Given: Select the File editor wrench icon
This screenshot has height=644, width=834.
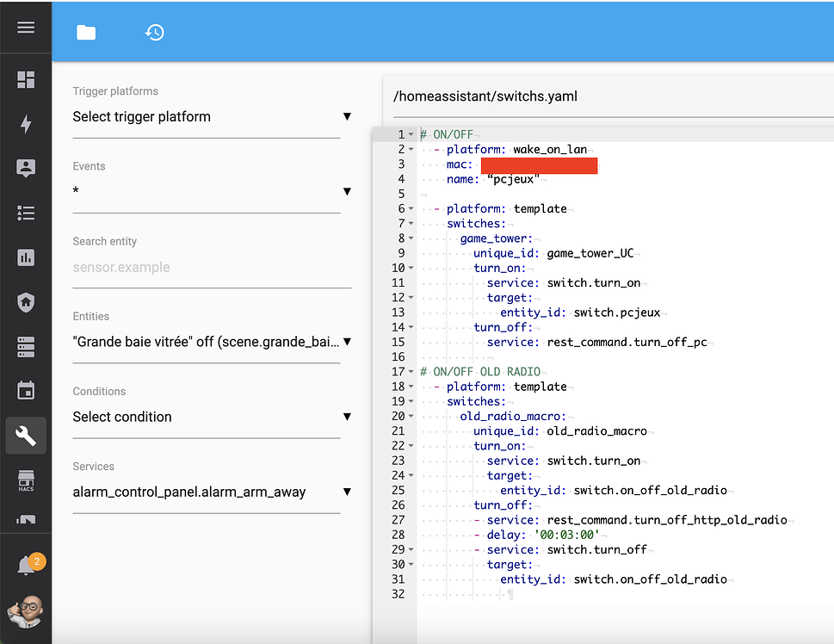Looking at the screenshot, I should [x=25, y=436].
